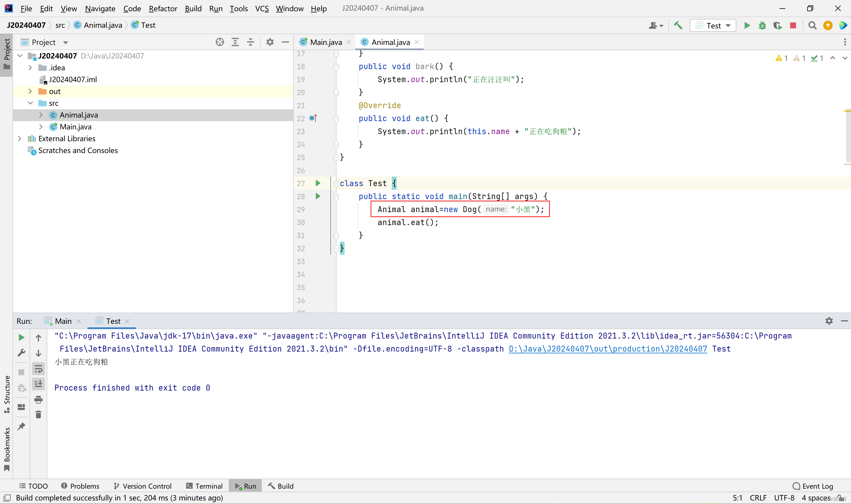Expand the External Libraries node

point(20,139)
